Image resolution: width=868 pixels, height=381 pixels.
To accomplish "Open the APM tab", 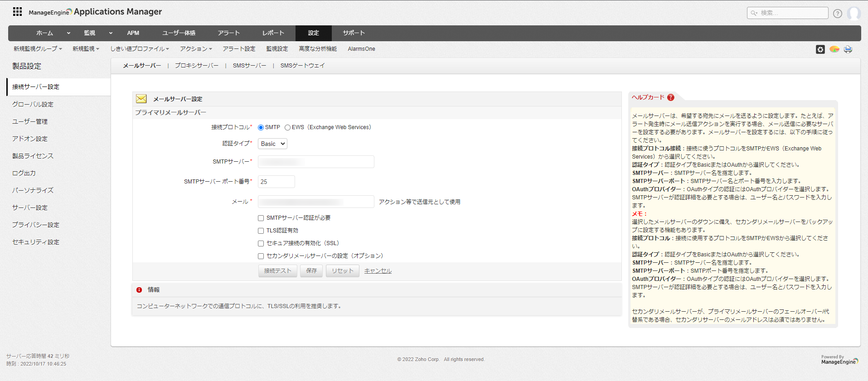I will point(133,33).
